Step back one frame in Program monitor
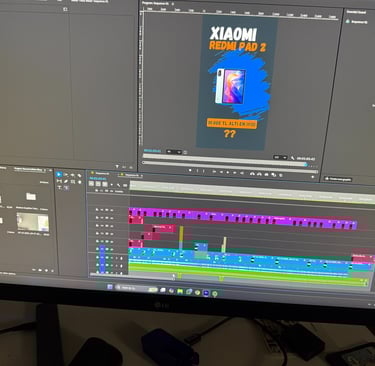375x366 pixels. coord(221,172)
